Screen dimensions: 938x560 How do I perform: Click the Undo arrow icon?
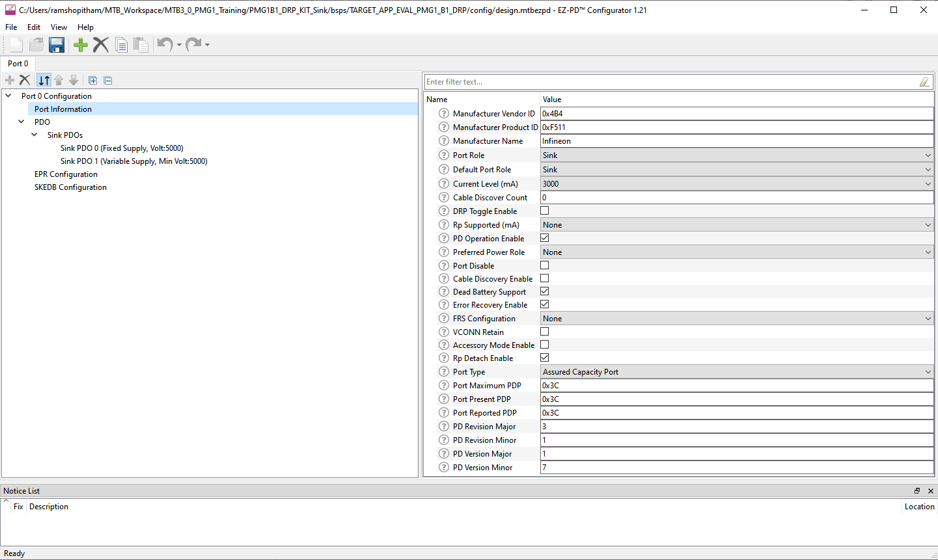point(165,44)
